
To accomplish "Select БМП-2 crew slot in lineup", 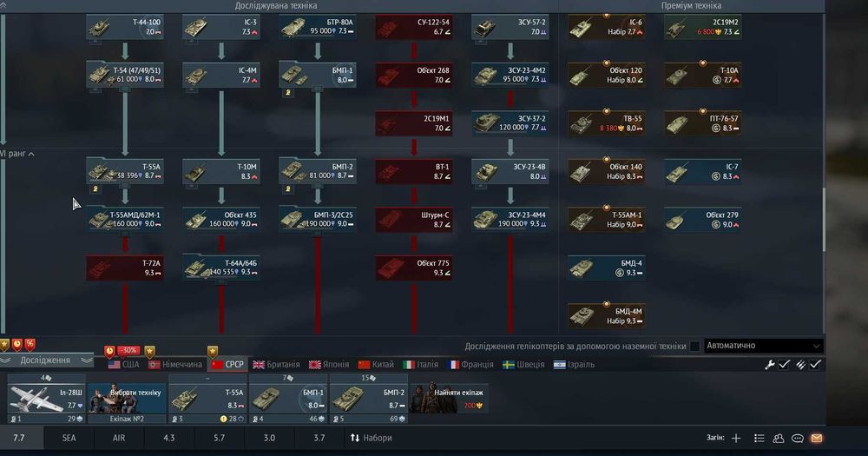I will tap(369, 399).
